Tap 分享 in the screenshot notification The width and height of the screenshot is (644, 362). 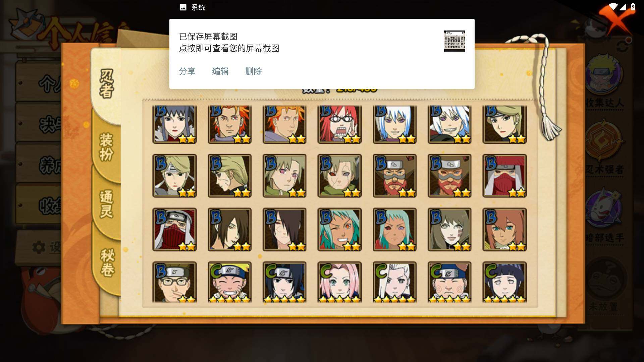[187, 71]
